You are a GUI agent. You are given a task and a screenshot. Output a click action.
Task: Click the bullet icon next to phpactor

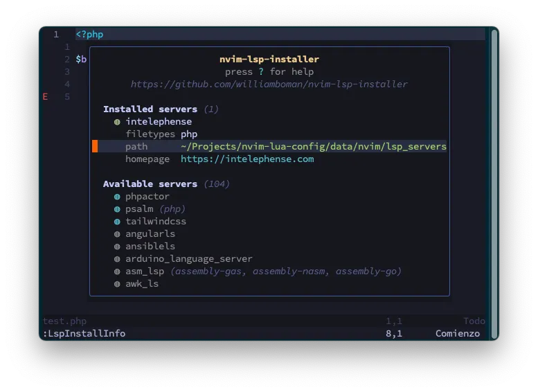tap(117, 197)
